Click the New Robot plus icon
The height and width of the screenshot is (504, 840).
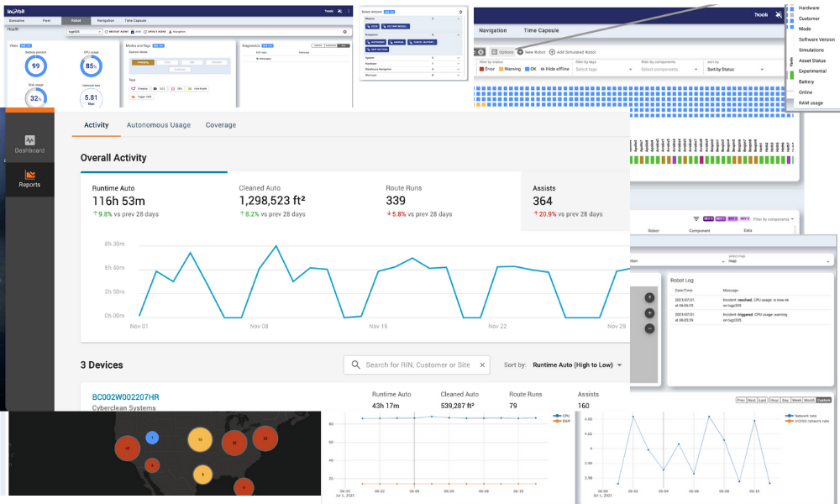tap(520, 52)
